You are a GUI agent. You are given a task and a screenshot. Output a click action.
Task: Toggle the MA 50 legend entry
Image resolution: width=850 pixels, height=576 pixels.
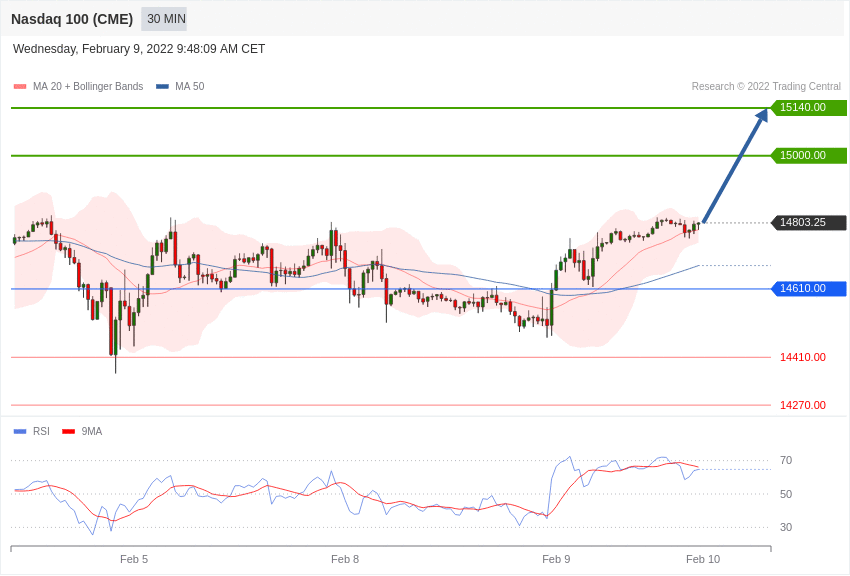(180, 87)
